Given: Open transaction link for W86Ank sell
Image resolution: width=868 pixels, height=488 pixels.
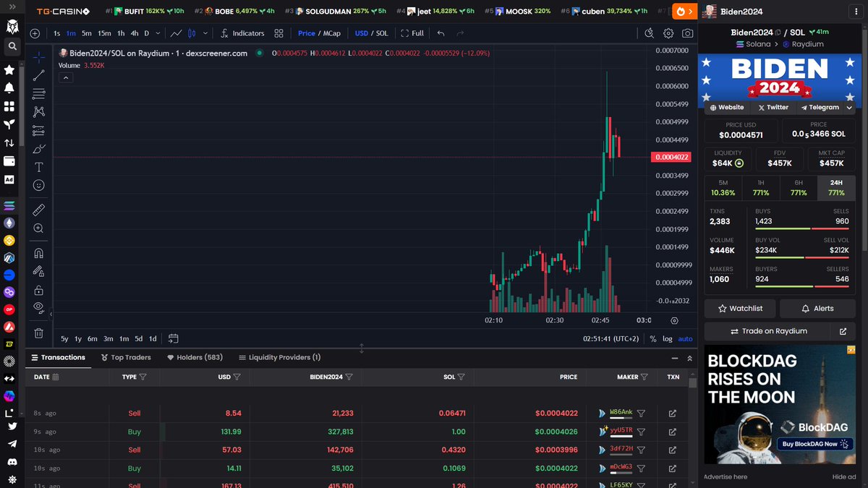Looking at the screenshot, I should point(673,414).
